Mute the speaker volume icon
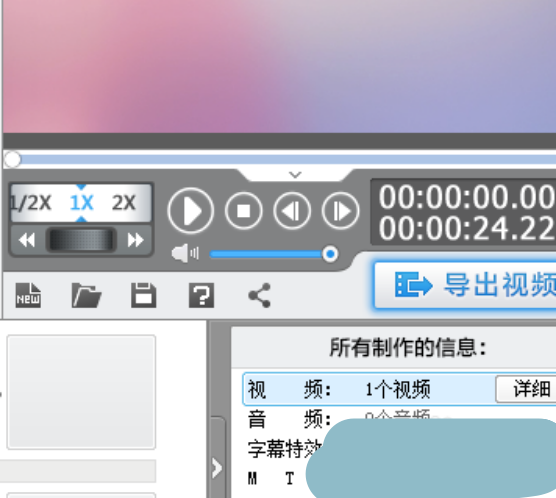Viewport: 556px width, 498px height. (185, 254)
